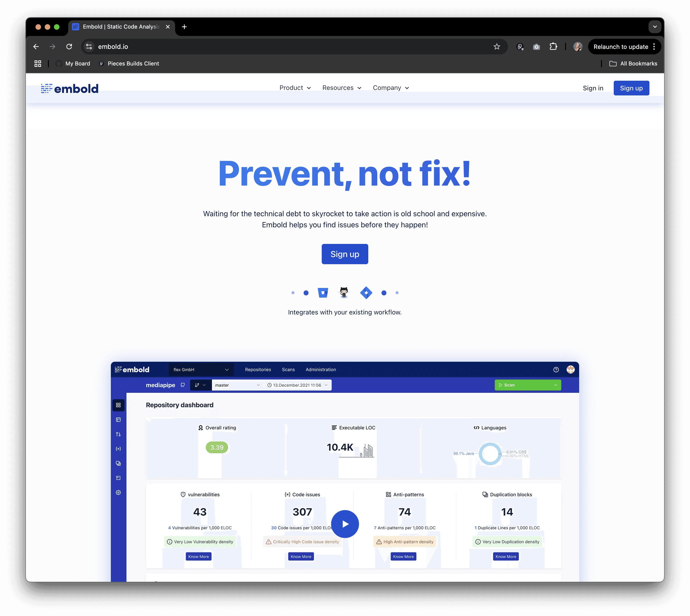Open the code issues icon in sidebar

point(118,449)
